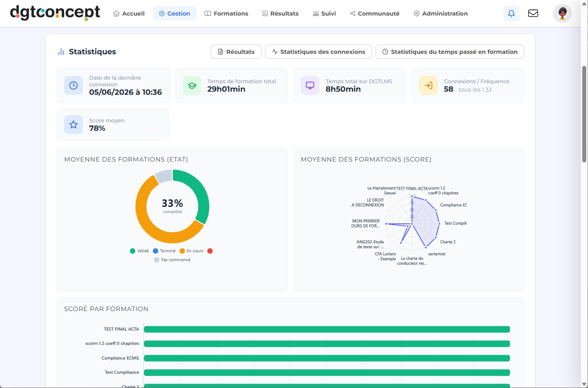Image resolution: width=588 pixels, height=388 pixels.
Task: Click the ANG202-Etude de texte radar label
Action: tap(370, 244)
